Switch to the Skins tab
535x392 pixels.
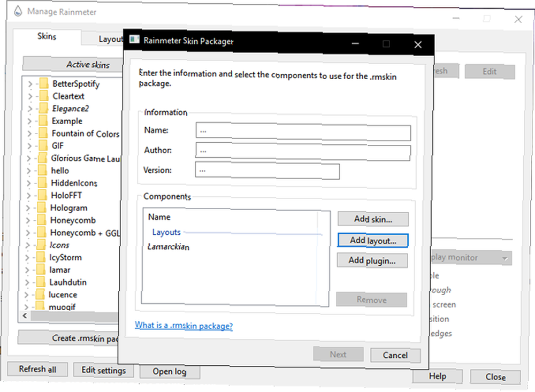pyautogui.click(x=47, y=36)
